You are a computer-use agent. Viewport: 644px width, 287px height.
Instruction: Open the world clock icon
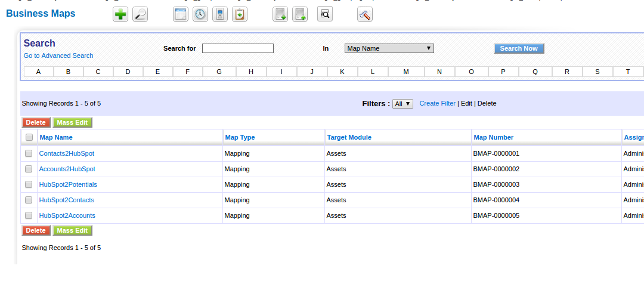click(x=200, y=14)
